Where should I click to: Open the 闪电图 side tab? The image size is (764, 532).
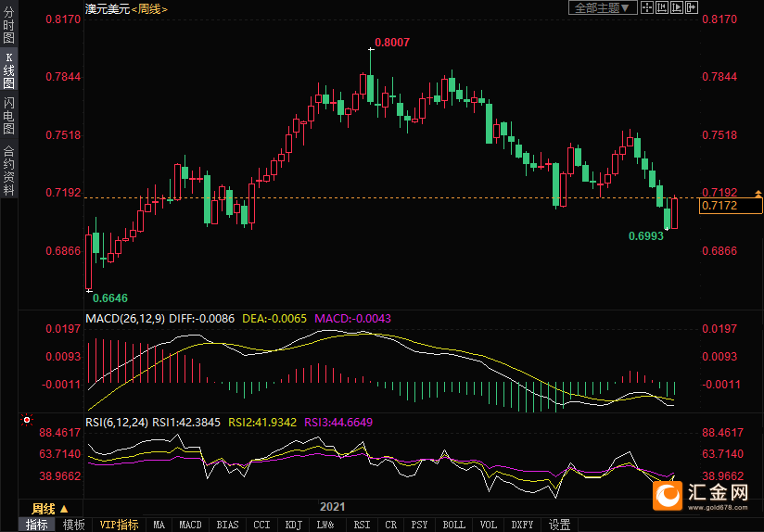8,116
